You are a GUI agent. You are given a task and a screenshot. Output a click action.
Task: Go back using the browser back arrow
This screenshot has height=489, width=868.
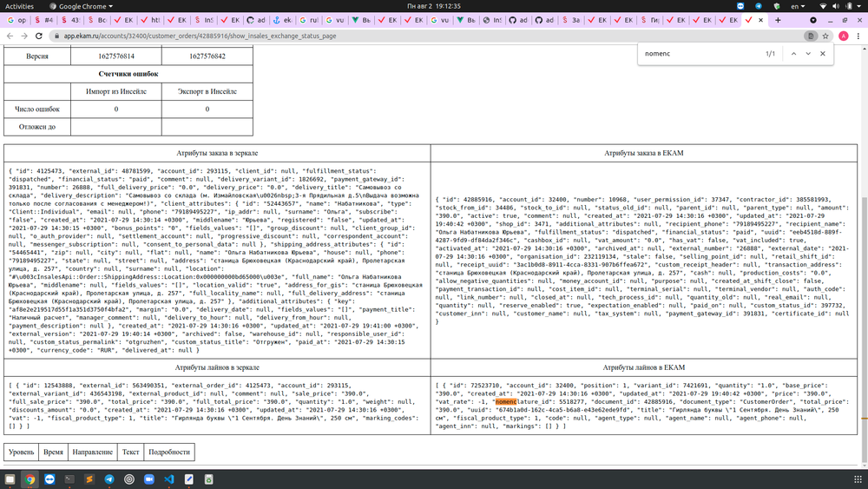pos(10,36)
